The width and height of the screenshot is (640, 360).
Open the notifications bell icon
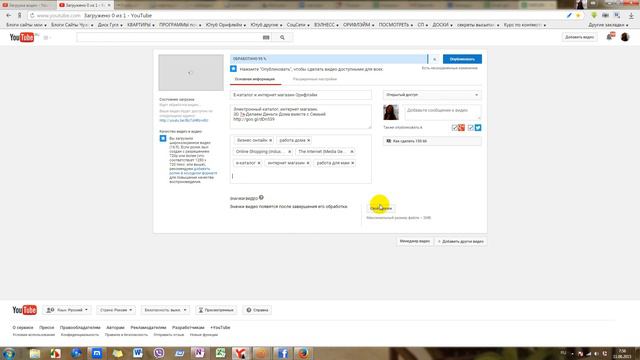tap(610, 37)
